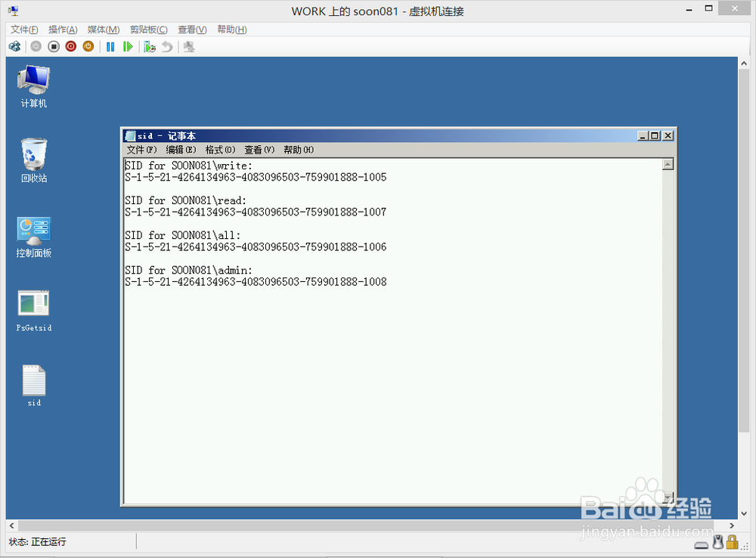Image resolution: width=756 pixels, height=558 pixels.
Task: Click the red Shut Down toolbar icon
Action: pyautogui.click(x=71, y=47)
